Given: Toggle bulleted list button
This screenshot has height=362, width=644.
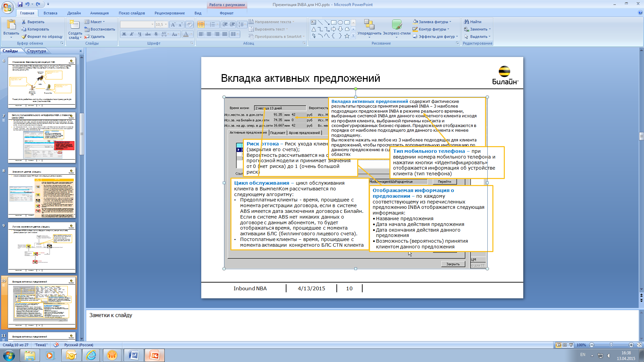Looking at the screenshot, I should coord(201,24).
